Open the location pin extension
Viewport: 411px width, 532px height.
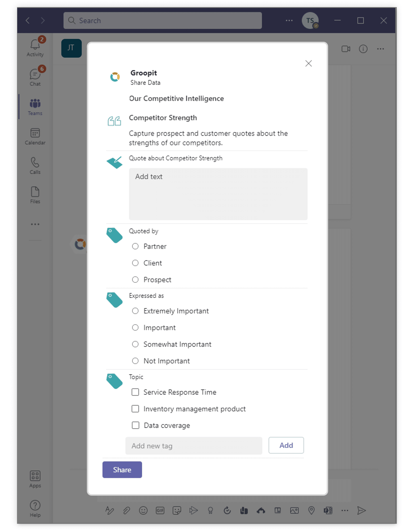coord(311,511)
